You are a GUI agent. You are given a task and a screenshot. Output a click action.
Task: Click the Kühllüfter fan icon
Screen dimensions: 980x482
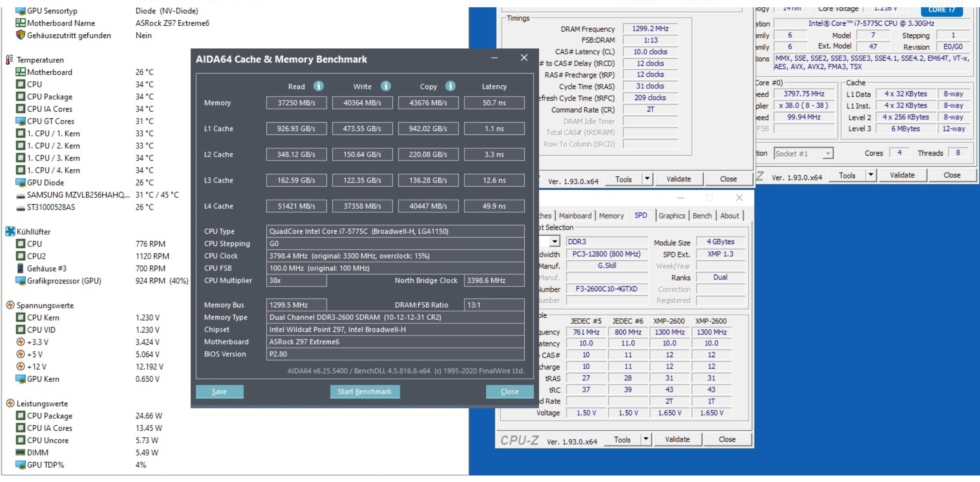[10, 231]
